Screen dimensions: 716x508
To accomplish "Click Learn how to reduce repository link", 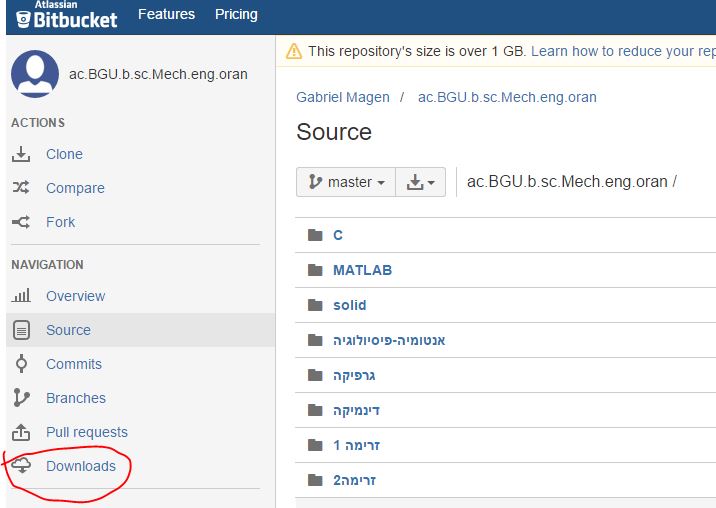I will point(623,51).
